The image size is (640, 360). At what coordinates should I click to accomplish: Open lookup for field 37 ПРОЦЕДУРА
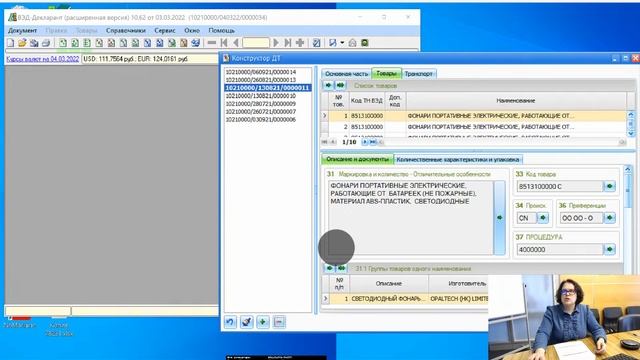[x=609, y=249]
